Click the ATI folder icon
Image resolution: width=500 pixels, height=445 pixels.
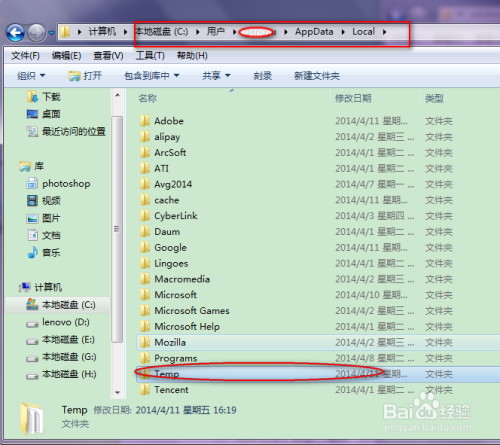click(145, 168)
